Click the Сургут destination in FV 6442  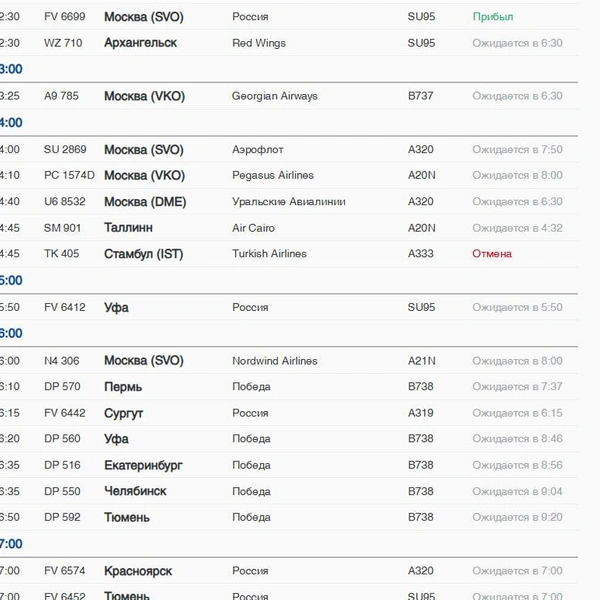point(123,413)
